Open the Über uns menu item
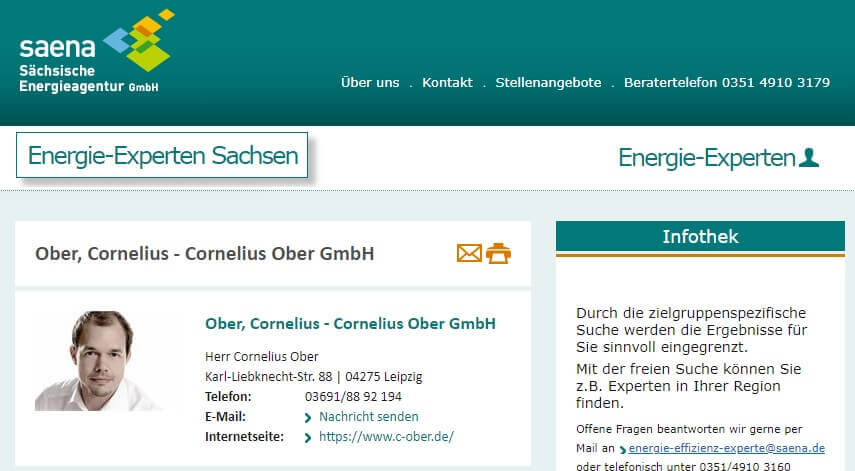The height and width of the screenshot is (471, 855). pos(370,82)
